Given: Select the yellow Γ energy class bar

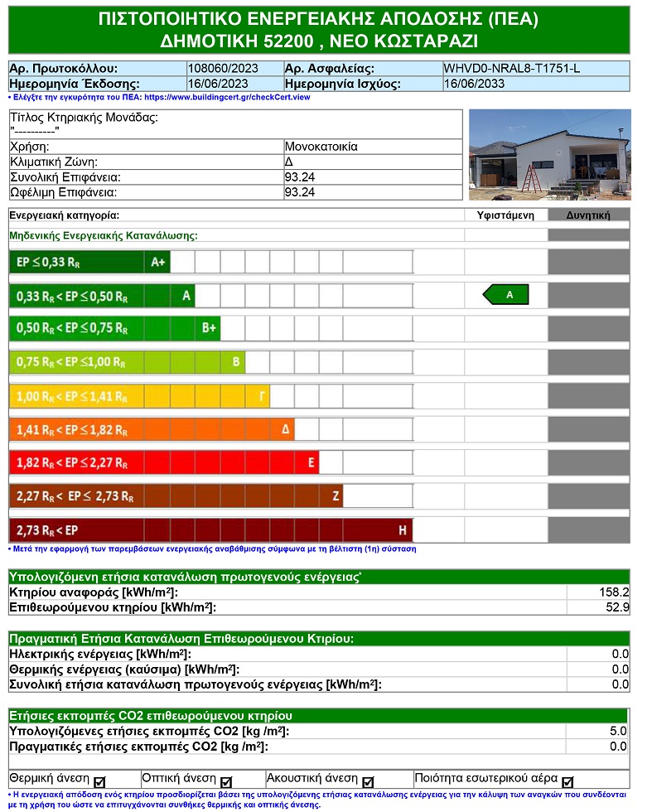Looking at the screenshot, I should (139, 397).
